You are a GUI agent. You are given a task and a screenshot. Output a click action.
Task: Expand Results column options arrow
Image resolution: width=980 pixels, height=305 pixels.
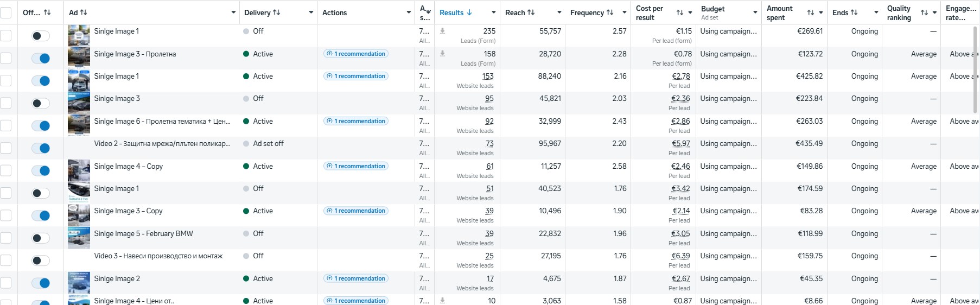coord(493,12)
